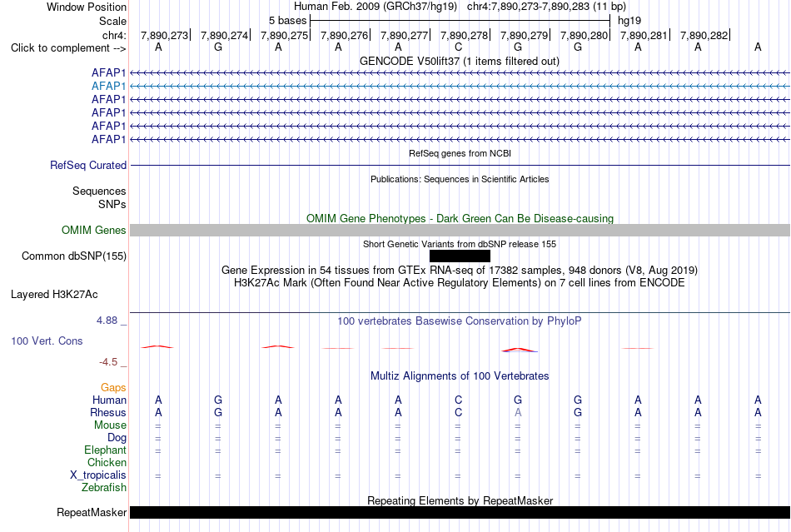Click the Scale label
Viewport: 791px width, 532px height.
(x=112, y=21)
